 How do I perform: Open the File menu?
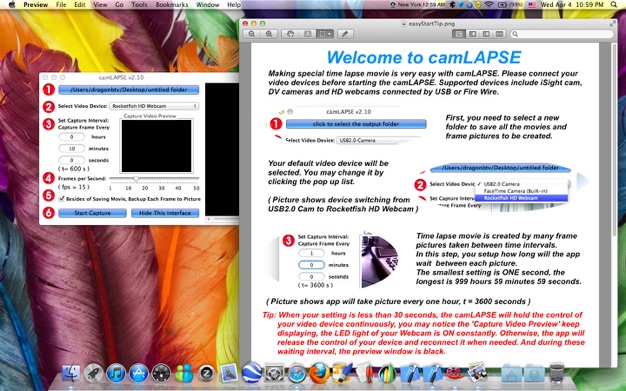(x=61, y=5)
